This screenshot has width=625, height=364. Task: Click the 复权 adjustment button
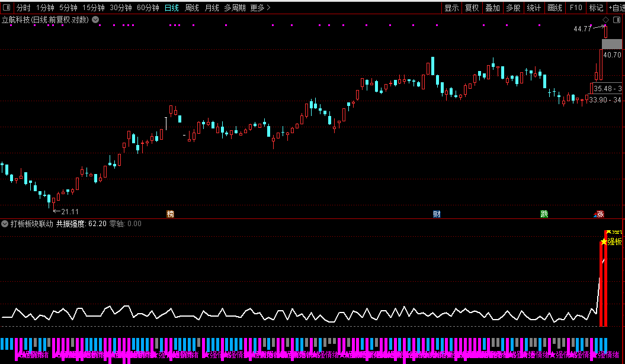(472, 8)
